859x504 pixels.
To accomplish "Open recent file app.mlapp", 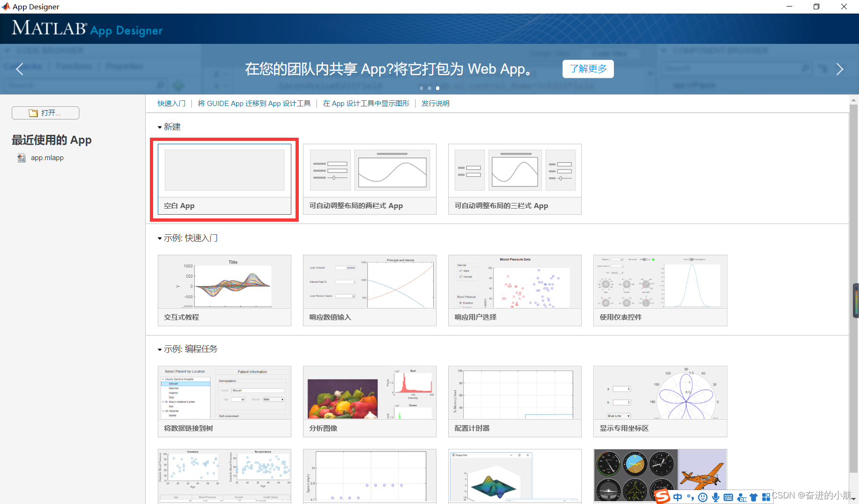I will pyautogui.click(x=47, y=158).
